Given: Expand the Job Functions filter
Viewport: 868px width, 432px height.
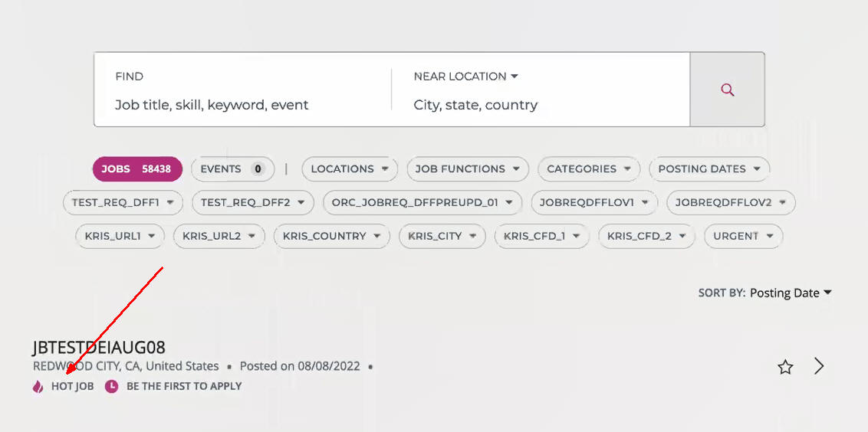Looking at the screenshot, I should pos(468,169).
